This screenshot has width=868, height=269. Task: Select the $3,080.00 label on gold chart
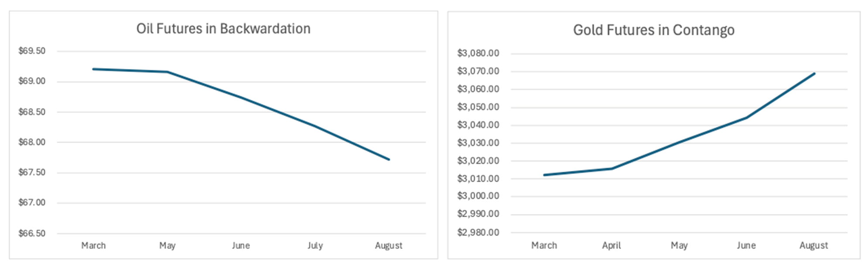point(478,53)
